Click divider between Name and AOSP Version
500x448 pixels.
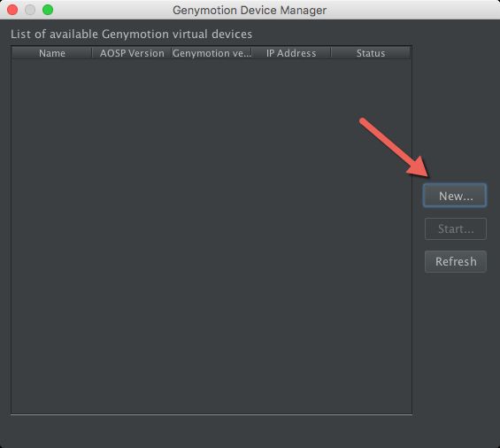(92, 53)
